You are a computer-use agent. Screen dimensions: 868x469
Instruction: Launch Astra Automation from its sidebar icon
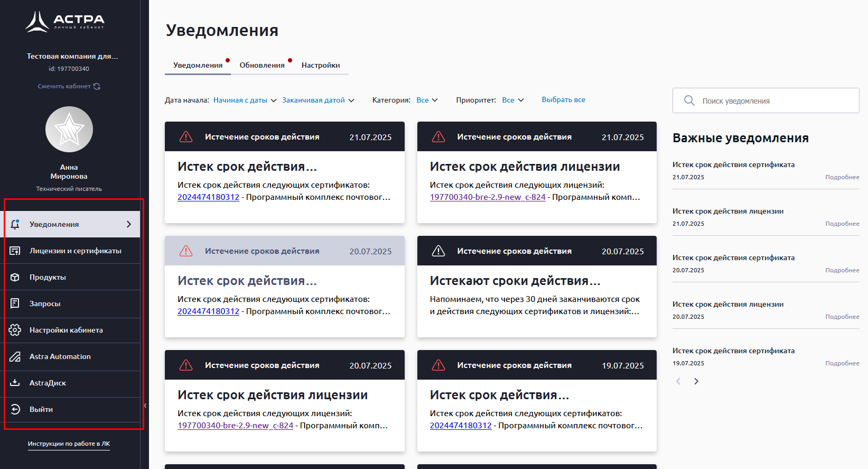click(x=15, y=356)
